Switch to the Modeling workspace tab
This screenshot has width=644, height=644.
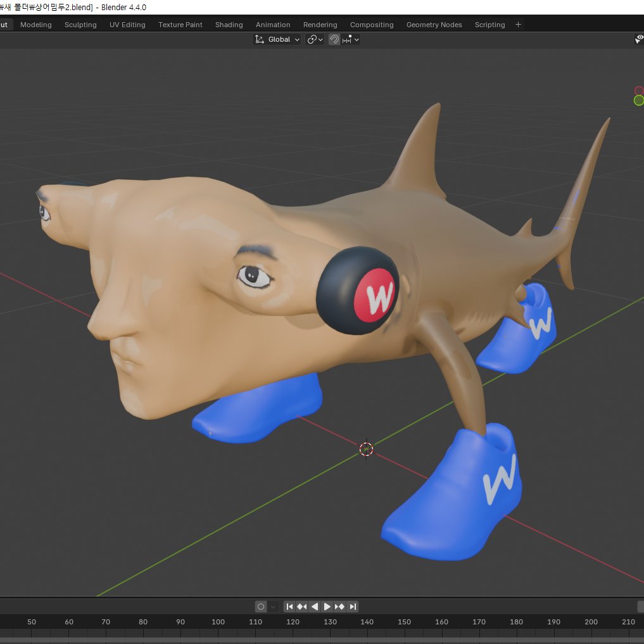[x=35, y=25]
